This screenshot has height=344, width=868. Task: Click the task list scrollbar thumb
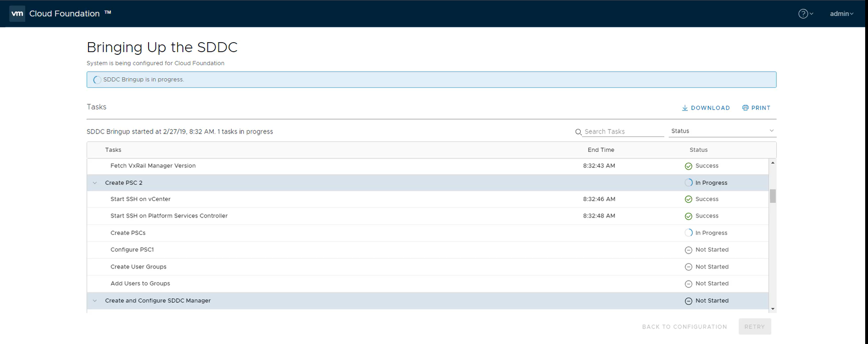(x=772, y=196)
